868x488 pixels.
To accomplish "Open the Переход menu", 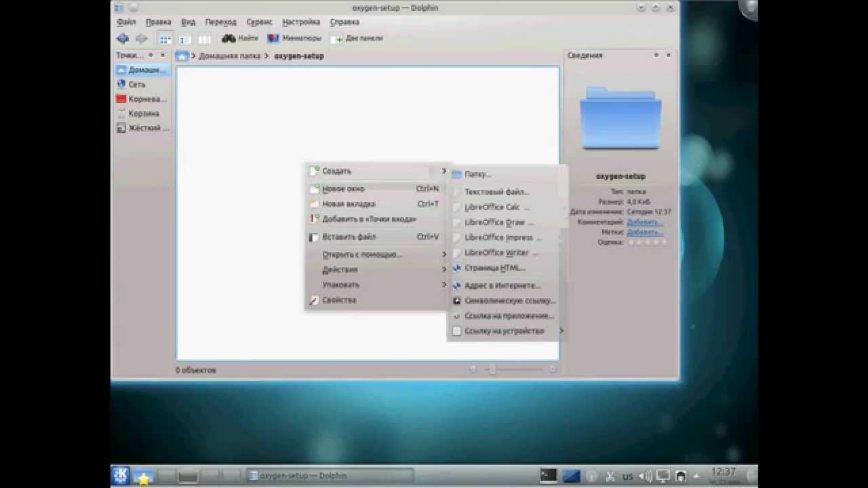I will click(x=221, y=22).
